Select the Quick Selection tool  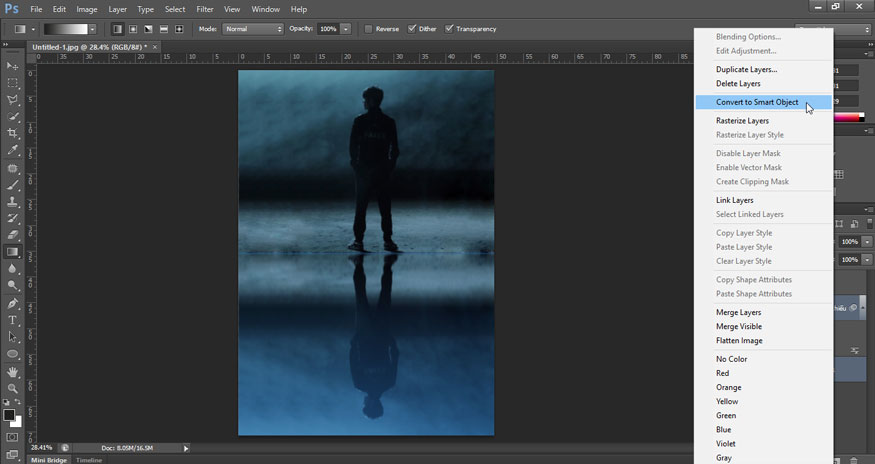point(12,116)
